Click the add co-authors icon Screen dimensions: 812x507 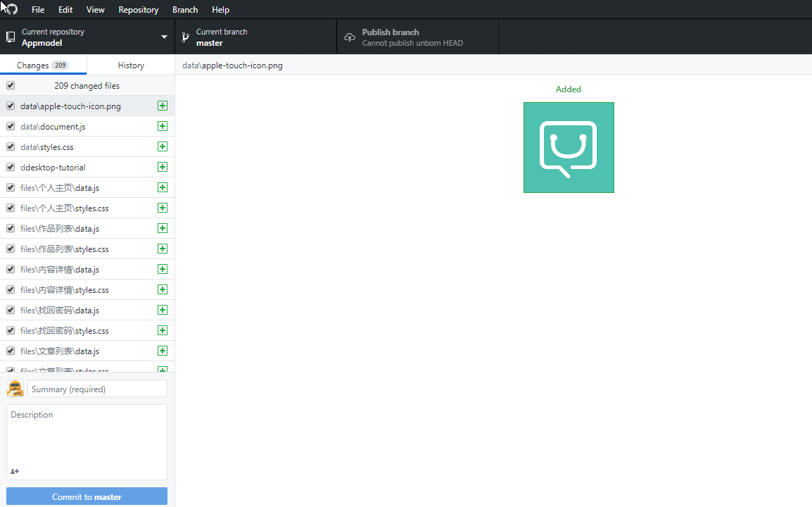(15, 471)
